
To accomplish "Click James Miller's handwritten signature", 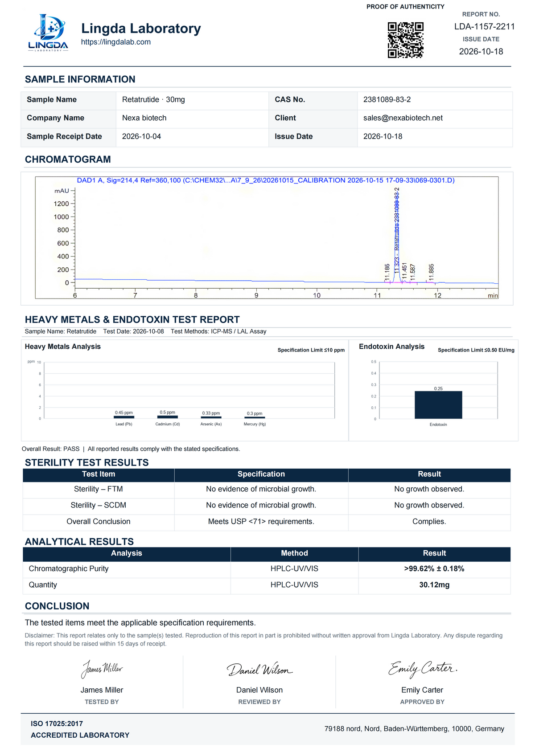I will click(x=102, y=669).
